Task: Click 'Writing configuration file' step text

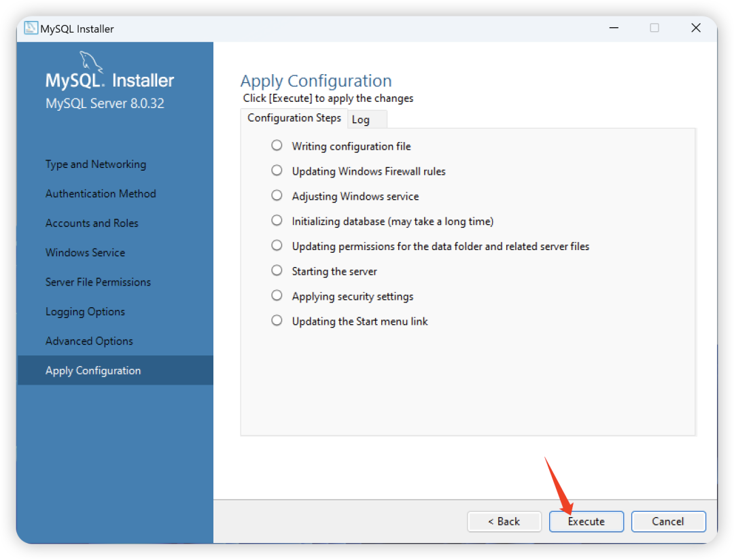Action: [351, 147]
